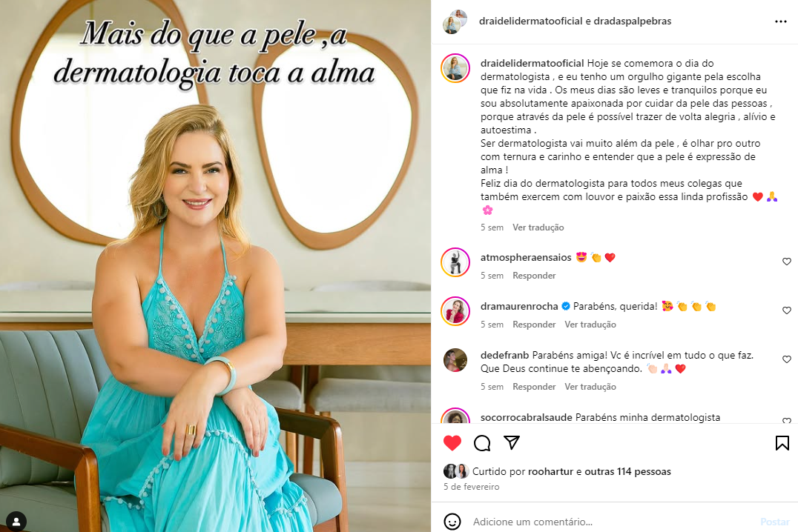Show tagged people icon on photo
The width and height of the screenshot is (798, 532).
tap(16, 522)
